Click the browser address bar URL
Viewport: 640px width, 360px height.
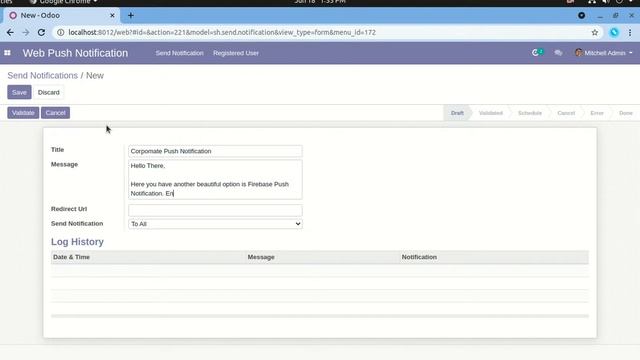click(222, 32)
